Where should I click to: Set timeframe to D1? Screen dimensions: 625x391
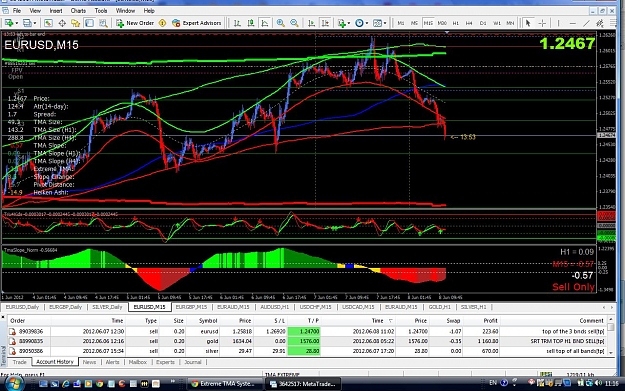pyautogui.click(x=483, y=23)
